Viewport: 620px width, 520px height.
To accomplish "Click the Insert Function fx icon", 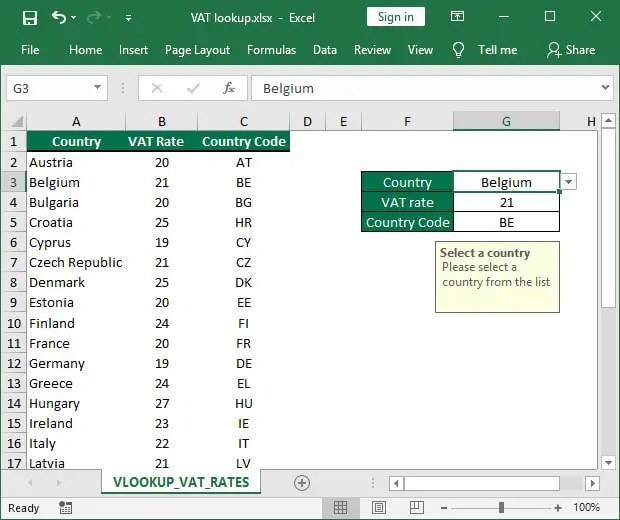I will tap(229, 88).
